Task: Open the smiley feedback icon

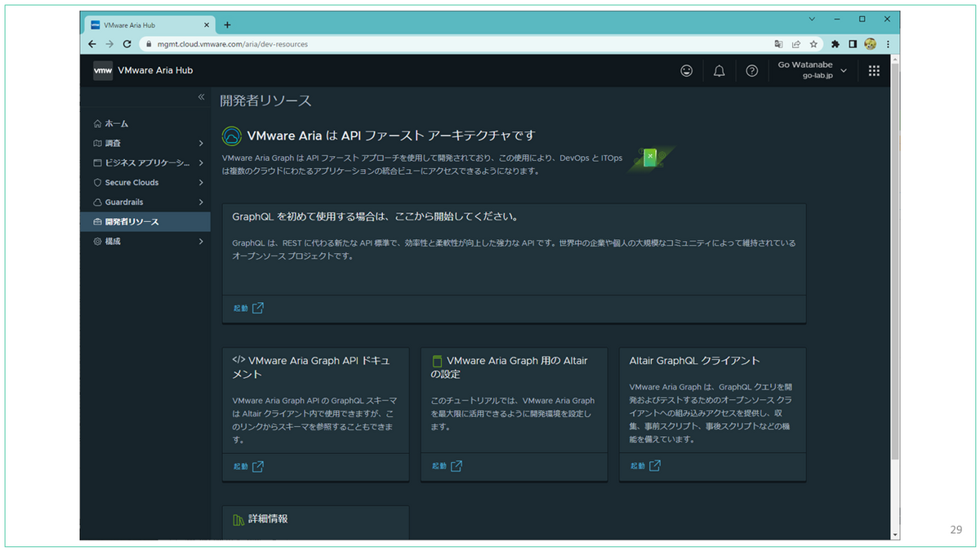Action: tap(686, 71)
